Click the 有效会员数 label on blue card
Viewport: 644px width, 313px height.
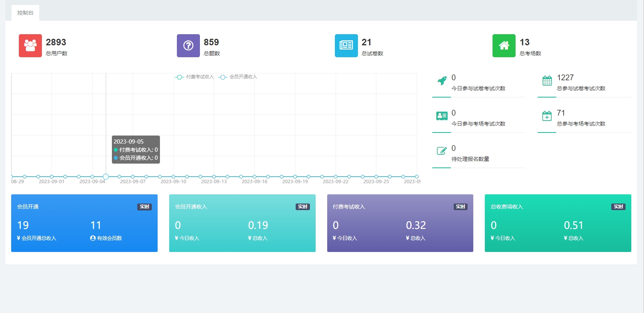tap(109, 238)
